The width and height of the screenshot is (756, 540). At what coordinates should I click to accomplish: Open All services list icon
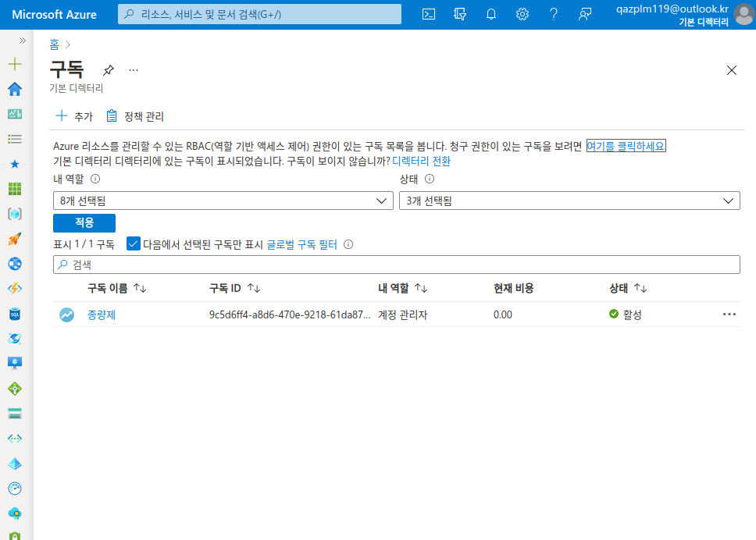point(15,139)
